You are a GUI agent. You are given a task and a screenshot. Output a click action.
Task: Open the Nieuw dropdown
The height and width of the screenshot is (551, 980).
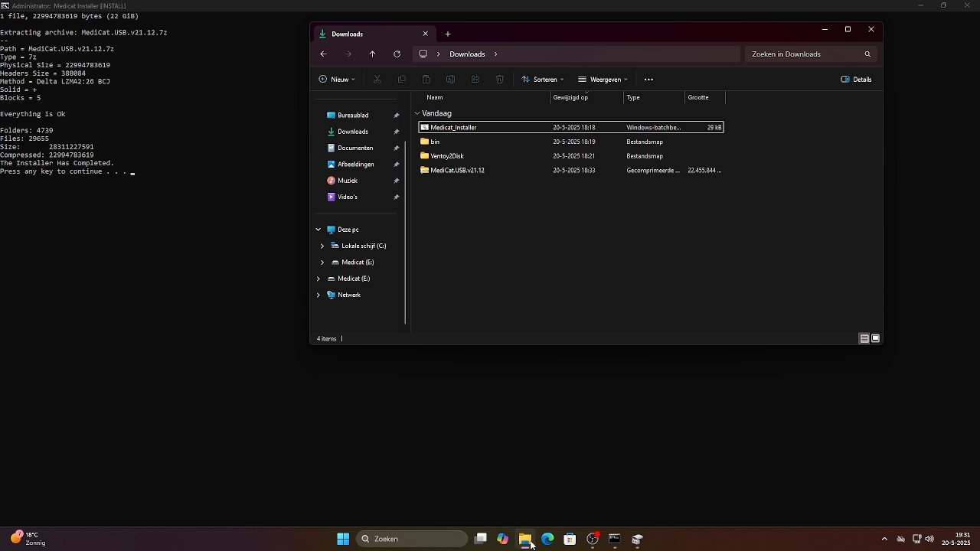[x=337, y=80]
